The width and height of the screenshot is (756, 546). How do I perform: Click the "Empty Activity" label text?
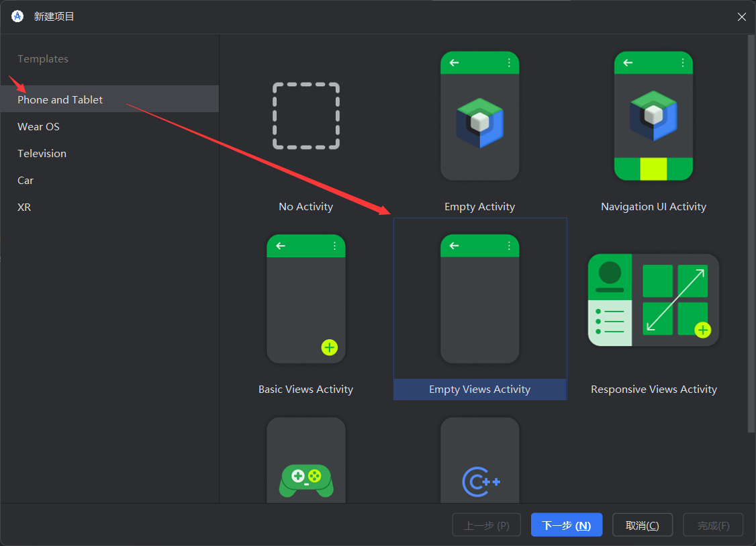(x=480, y=206)
